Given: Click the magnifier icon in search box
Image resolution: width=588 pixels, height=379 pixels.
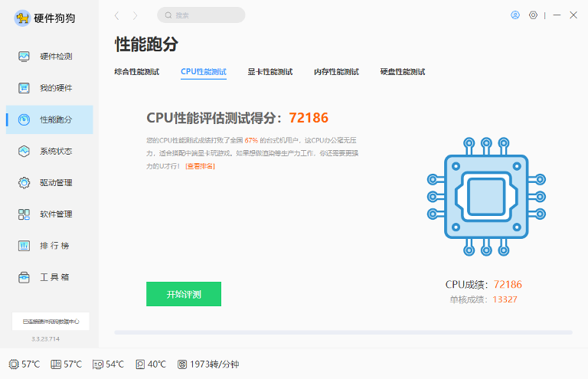Looking at the screenshot, I should pos(168,15).
